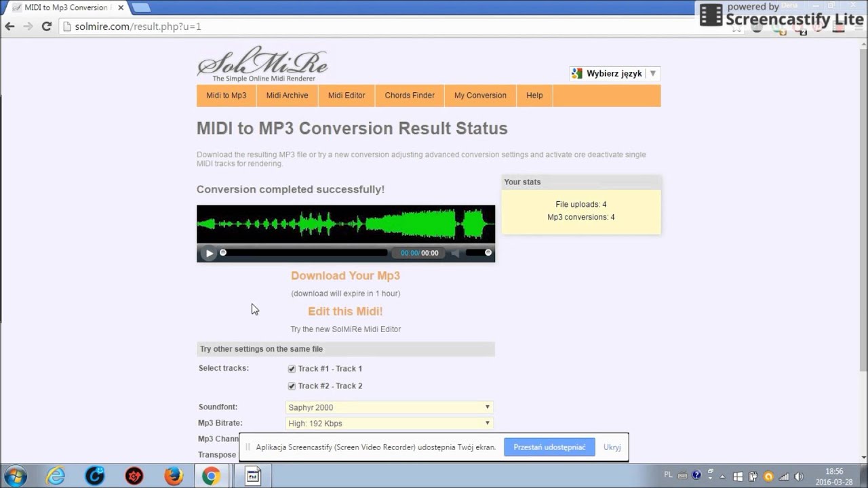Open the Mp3 Bitrate dropdown
Image resolution: width=868 pixels, height=488 pixels.
389,423
